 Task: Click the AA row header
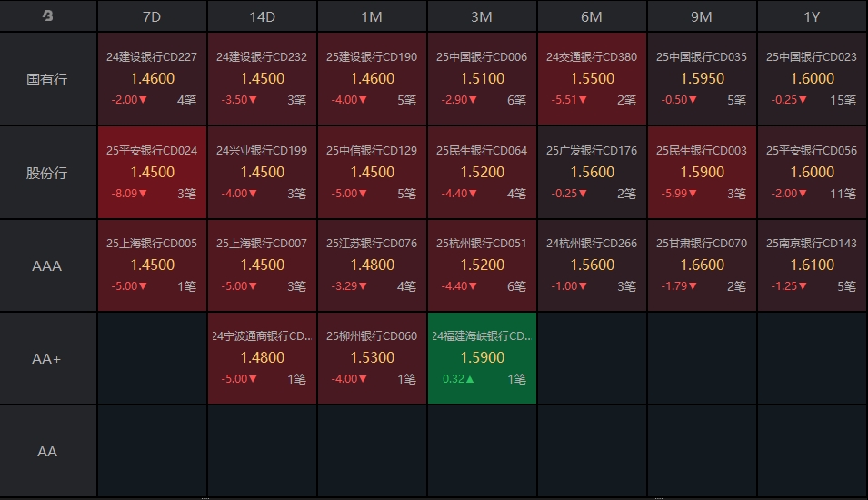[47, 451]
